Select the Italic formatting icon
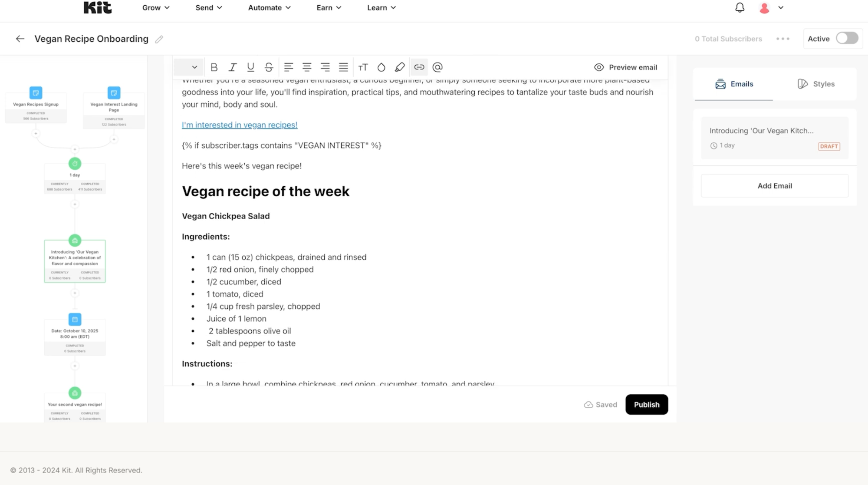The image size is (868, 485). click(233, 67)
